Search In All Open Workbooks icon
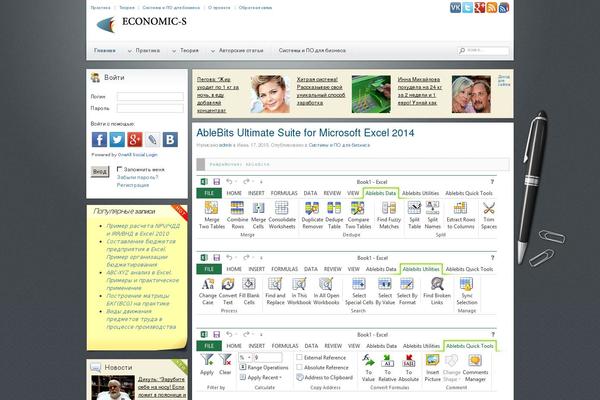Viewport: 600px width, 400px height. [x=326, y=284]
